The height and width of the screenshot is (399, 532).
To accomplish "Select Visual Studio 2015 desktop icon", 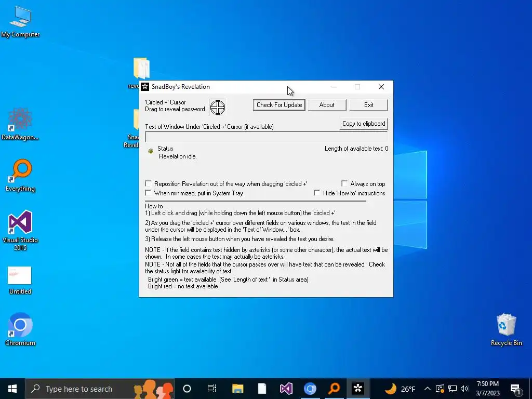I will click(20, 231).
